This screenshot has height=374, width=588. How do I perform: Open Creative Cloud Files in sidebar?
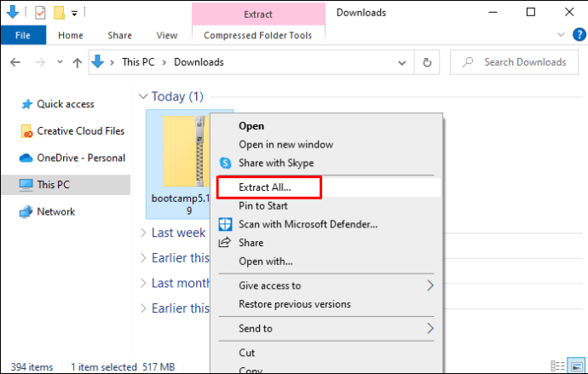coord(81,131)
